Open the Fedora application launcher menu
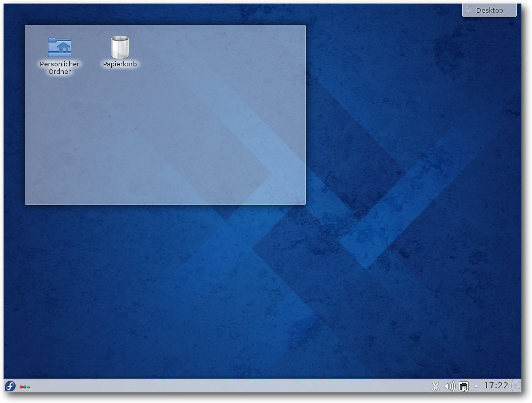This screenshot has width=532, height=403. pos(10,386)
